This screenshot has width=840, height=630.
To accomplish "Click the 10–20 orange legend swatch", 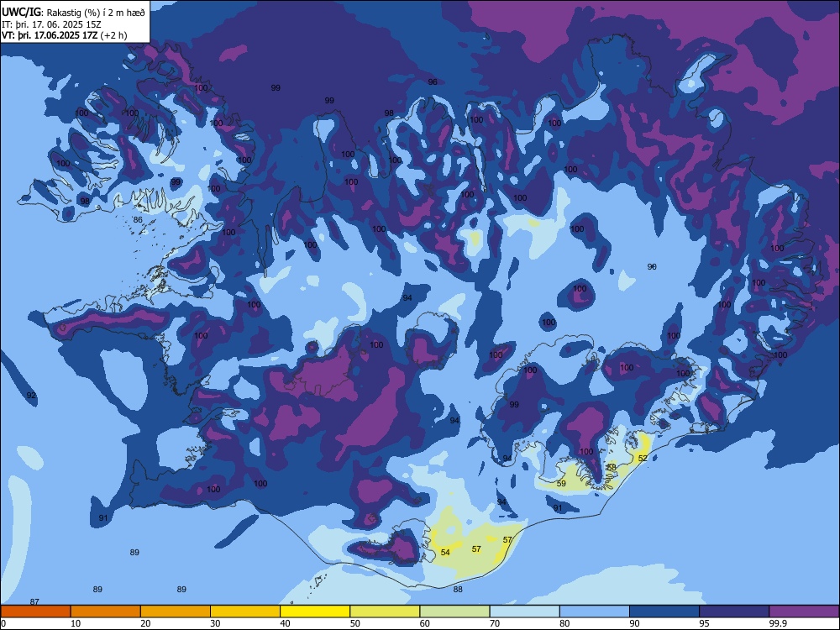I will coord(106,612).
